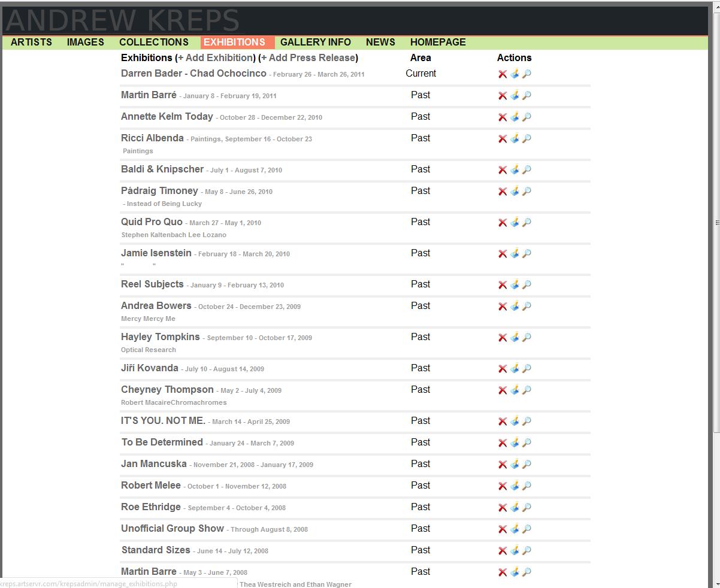Open magnifier for Roe Ethridge exhibition
Image resolution: width=720 pixels, height=588 pixels.
(527, 508)
